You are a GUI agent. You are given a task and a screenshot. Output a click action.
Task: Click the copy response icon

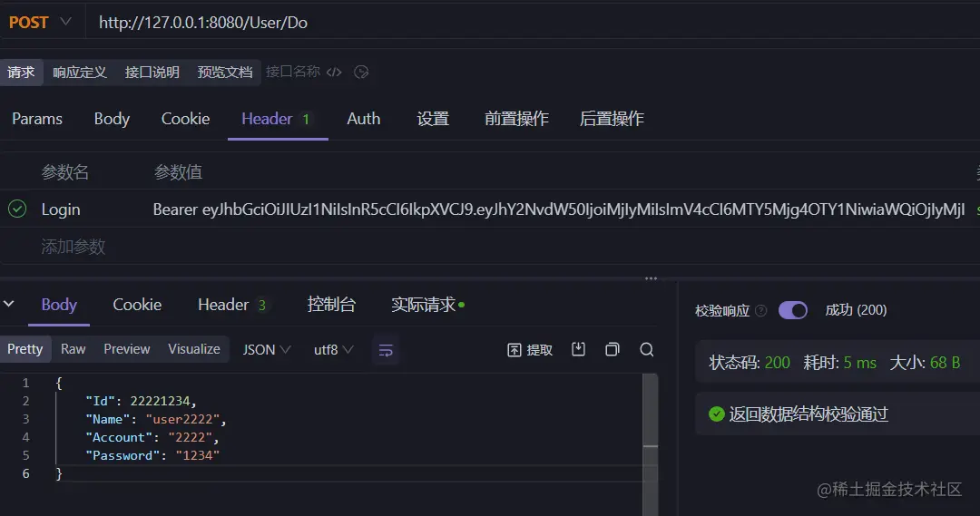tap(612, 349)
